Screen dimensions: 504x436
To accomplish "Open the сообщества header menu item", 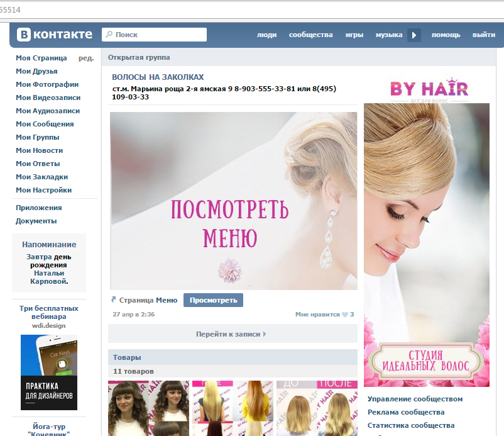I will pos(310,35).
